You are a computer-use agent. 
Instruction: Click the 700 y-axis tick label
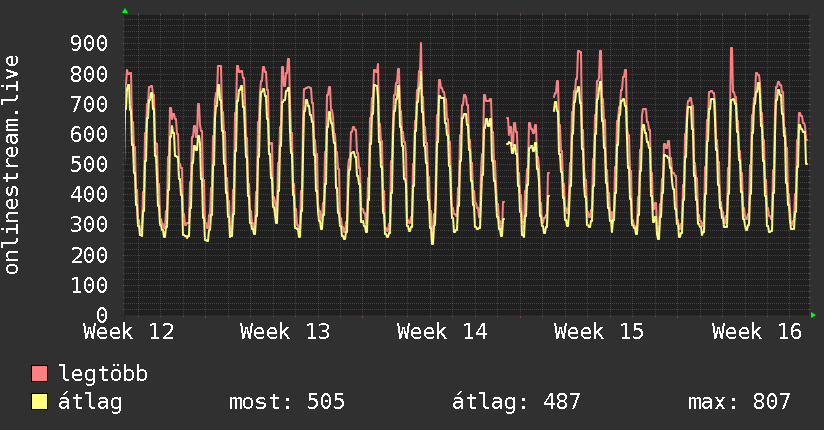pos(89,104)
